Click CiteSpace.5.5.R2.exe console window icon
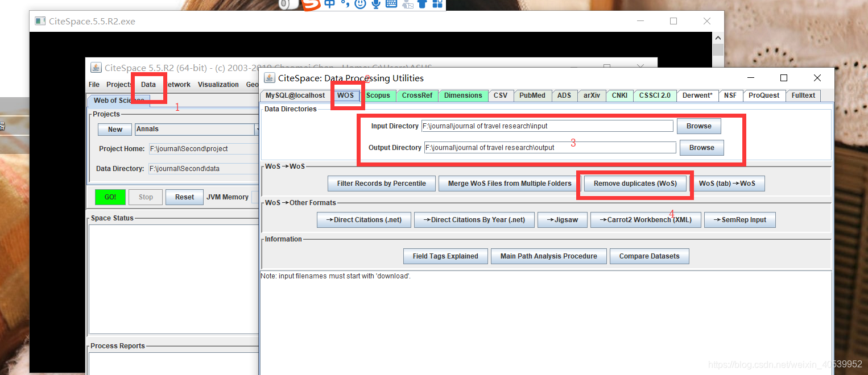Screen dimensions: 868x375 pyautogui.click(x=40, y=21)
